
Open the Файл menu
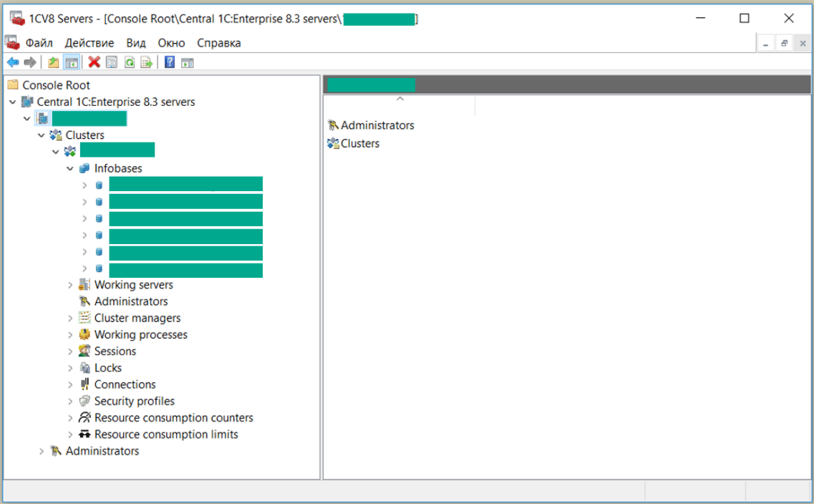pos(39,43)
